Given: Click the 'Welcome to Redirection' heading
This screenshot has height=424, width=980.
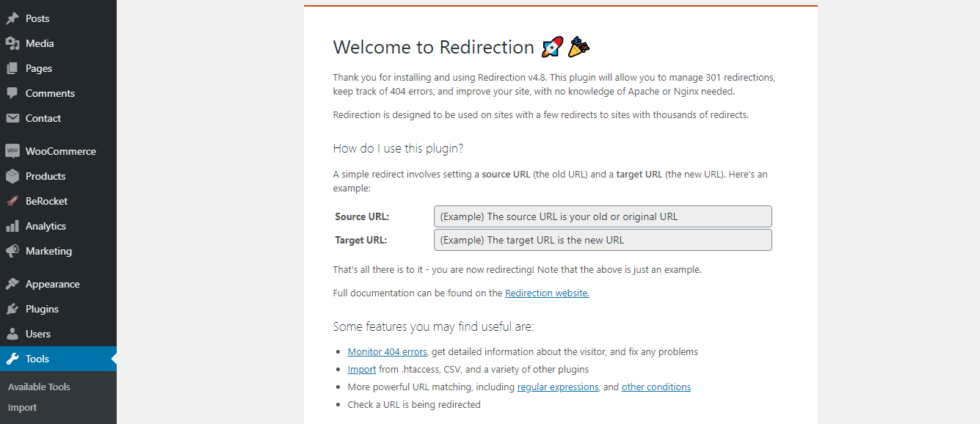Looking at the screenshot, I should pyautogui.click(x=434, y=47).
